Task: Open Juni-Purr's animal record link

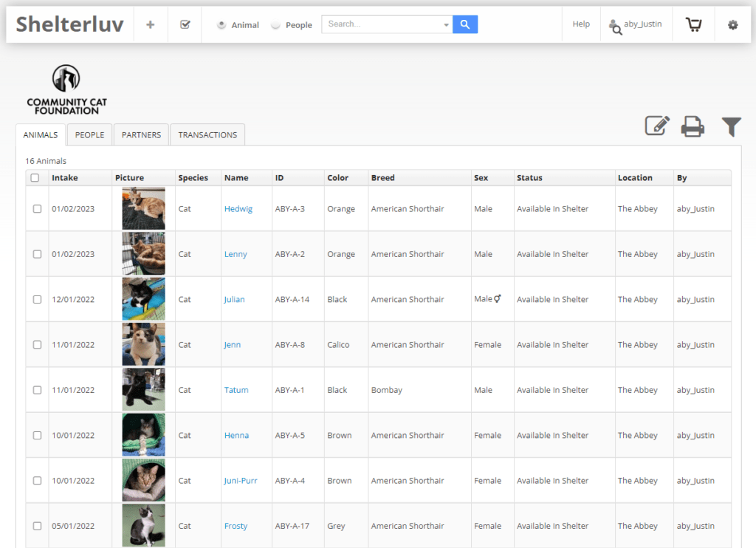Action: (241, 481)
